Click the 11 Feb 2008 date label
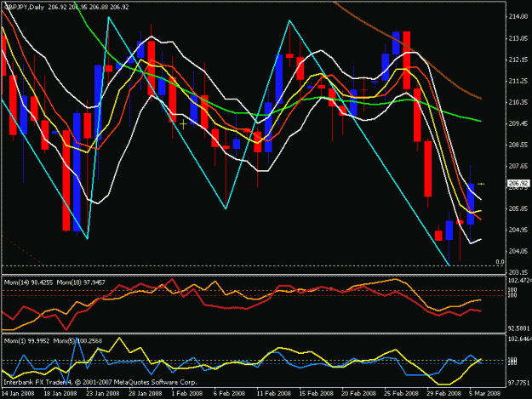The height and width of the screenshot is (399, 532). (274, 393)
